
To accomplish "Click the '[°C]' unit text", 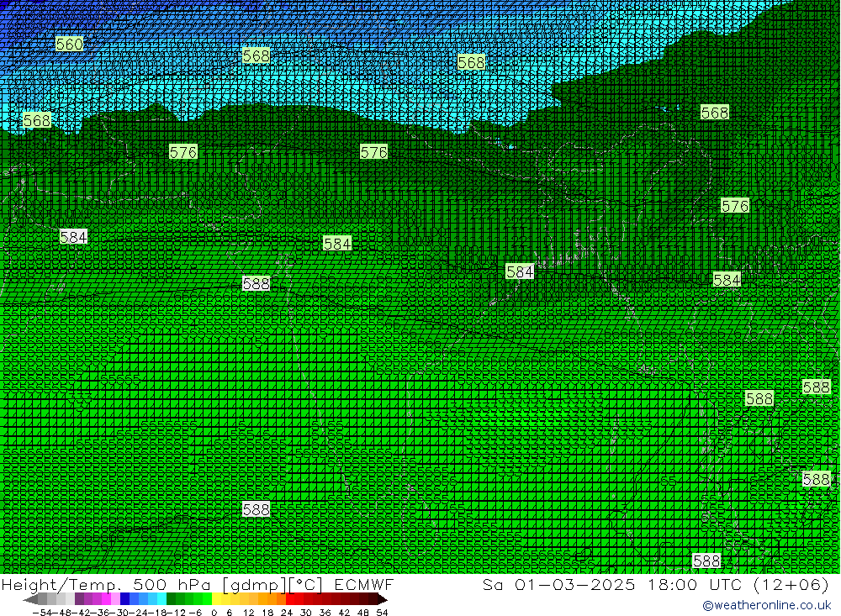I will click(x=305, y=585).
